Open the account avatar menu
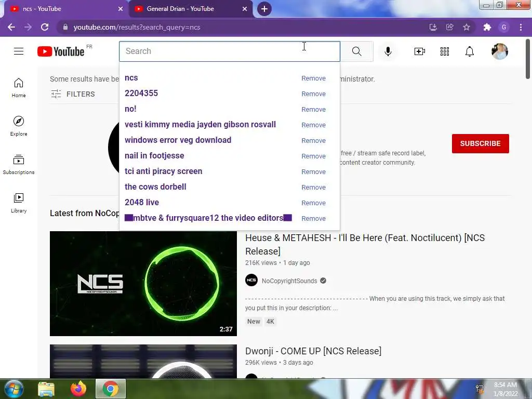Screen dimensions: 532x399 500,51
